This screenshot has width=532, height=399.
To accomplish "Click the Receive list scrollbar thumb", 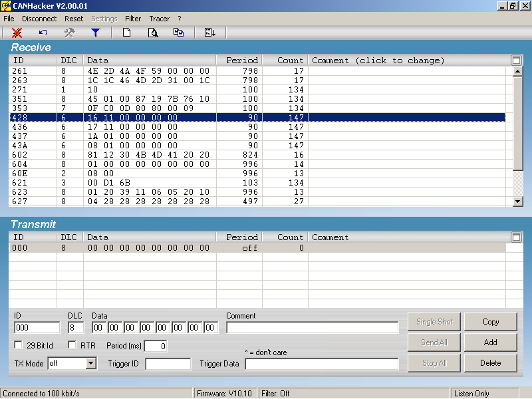I will pyautogui.click(x=518, y=124).
